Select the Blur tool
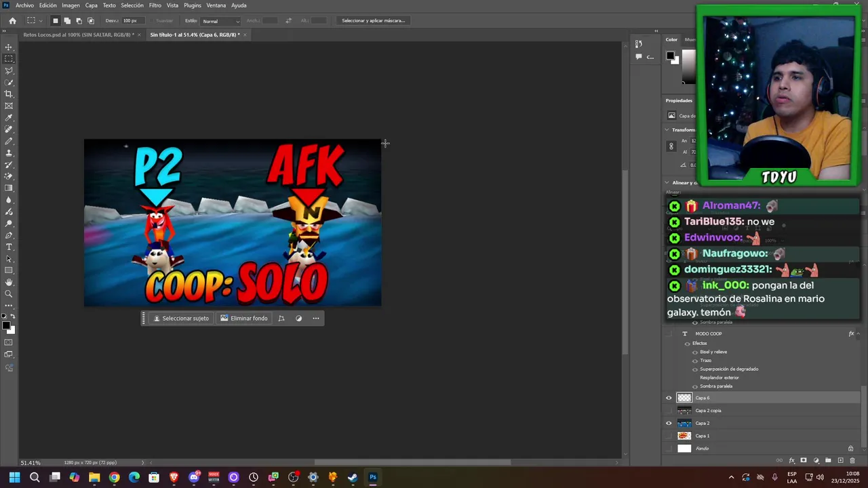The height and width of the screenshot is (488, 868). (9, 200)
